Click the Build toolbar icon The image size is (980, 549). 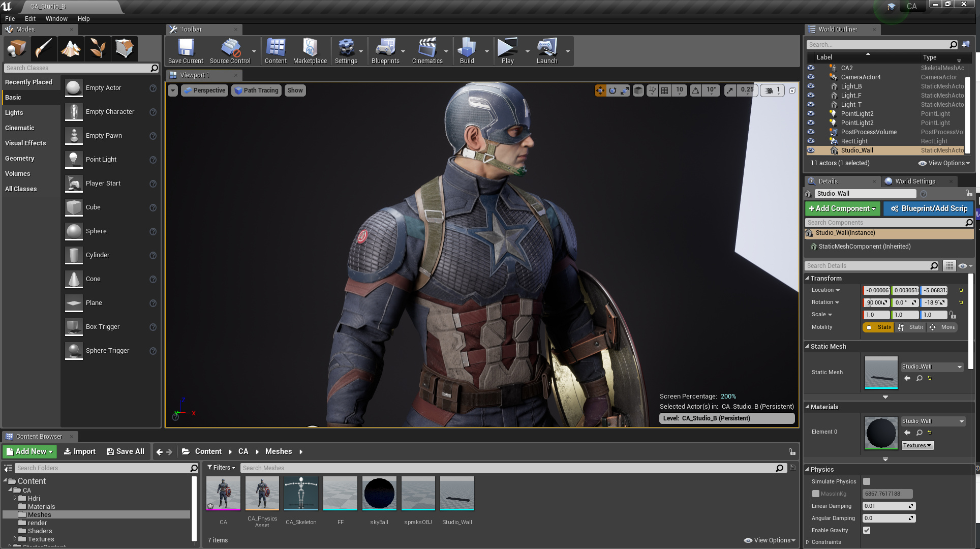coord(467,51)
